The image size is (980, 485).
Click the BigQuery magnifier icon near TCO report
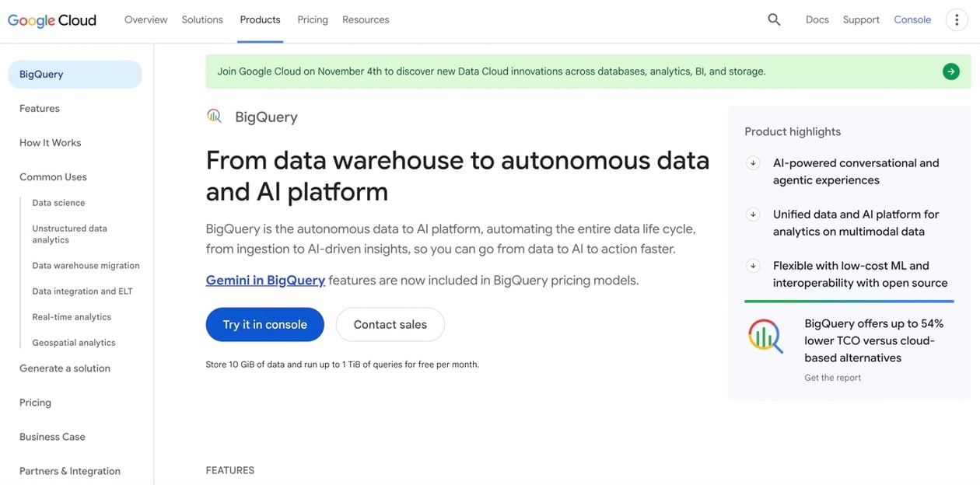tap(765, 336)
